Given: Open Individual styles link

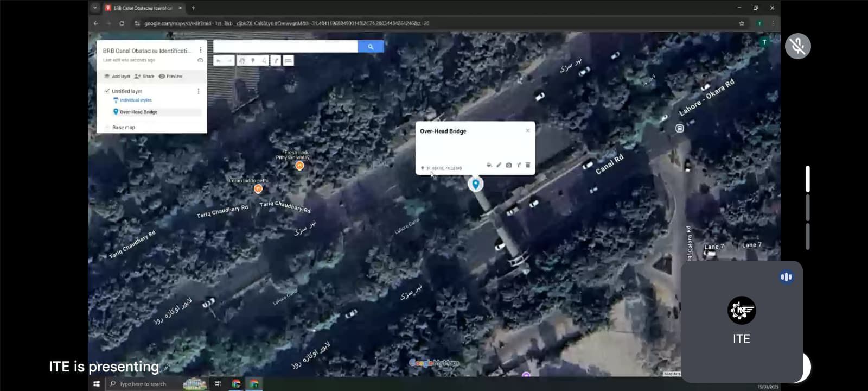Looking at the screenshot, I should [136, 100].
